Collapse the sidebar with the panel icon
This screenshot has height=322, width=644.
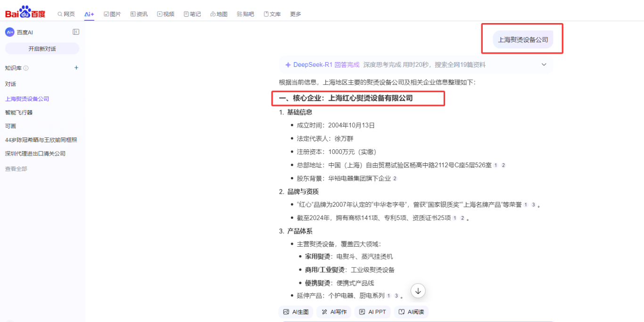[x=76, y=32]
